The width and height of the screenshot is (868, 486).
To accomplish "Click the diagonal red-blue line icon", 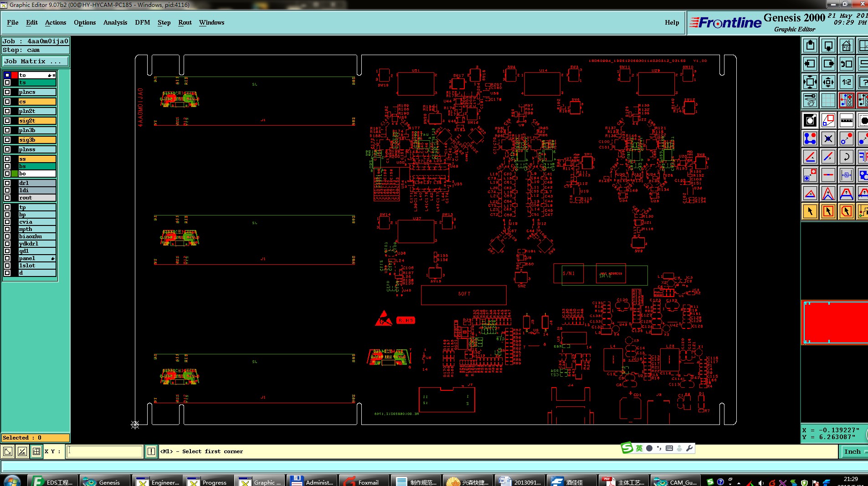I will 828,157.
